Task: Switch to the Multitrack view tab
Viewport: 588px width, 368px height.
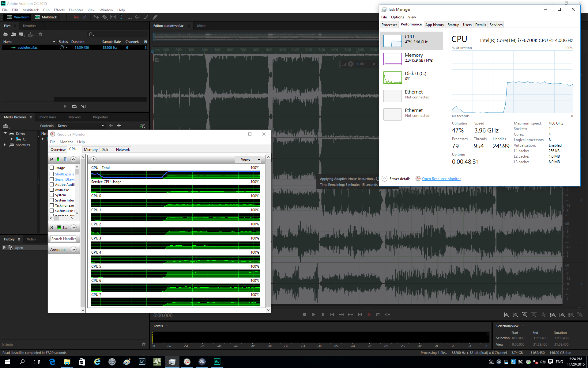Action: 46,17
